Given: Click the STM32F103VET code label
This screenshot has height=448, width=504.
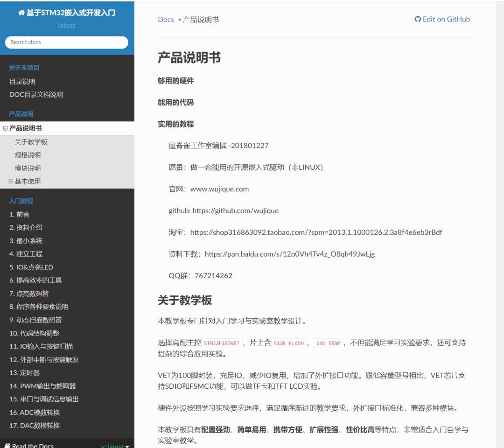Looking at the screenshot, I should 222,343.
